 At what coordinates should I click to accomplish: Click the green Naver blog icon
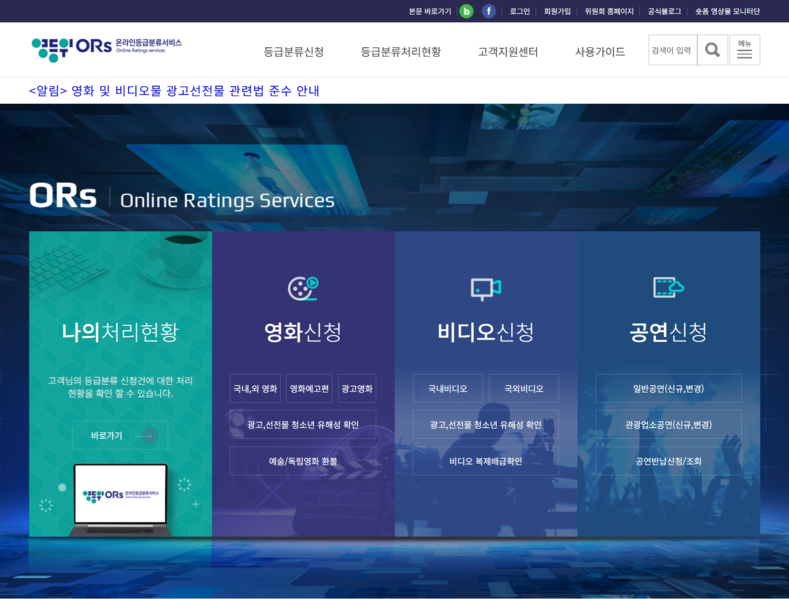point(466,11)
